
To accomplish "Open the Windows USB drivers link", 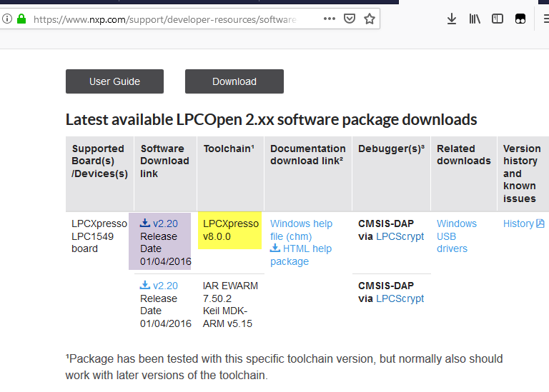I will (457, 236).
